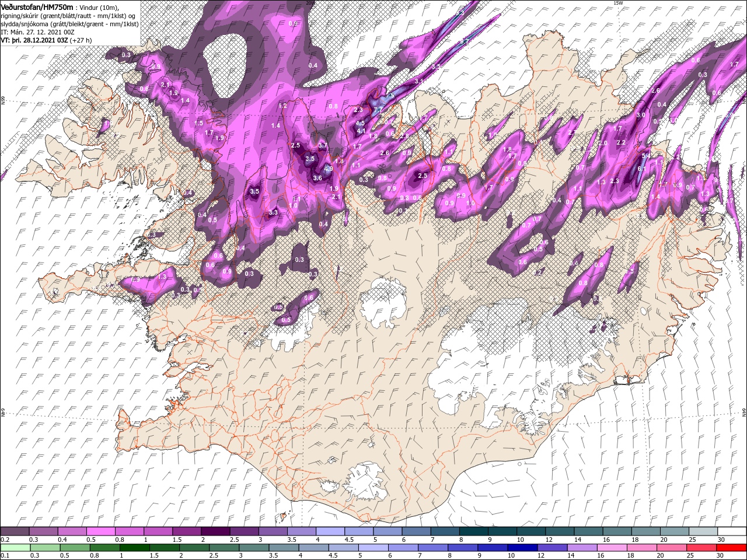Viewport: 747px width, 560px height.
Task: Choose dark teal upper swatch between 8 and 9
Action: click(x=473, y=531)
